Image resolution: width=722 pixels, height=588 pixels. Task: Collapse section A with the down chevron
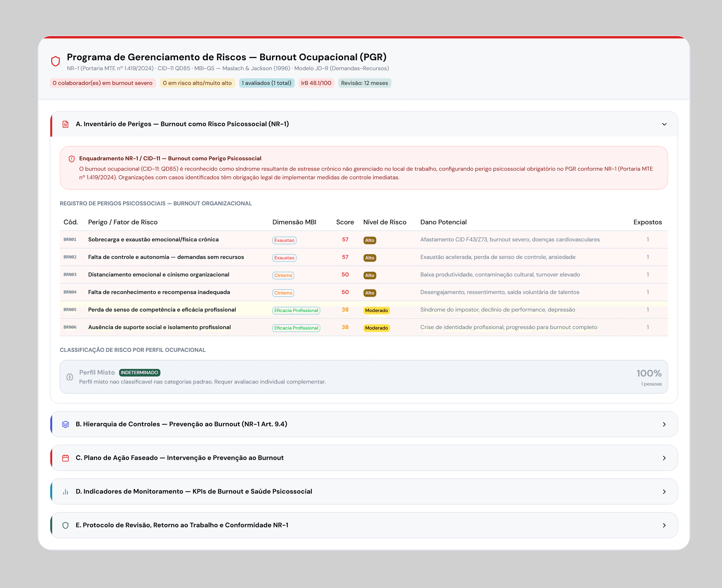664,124
